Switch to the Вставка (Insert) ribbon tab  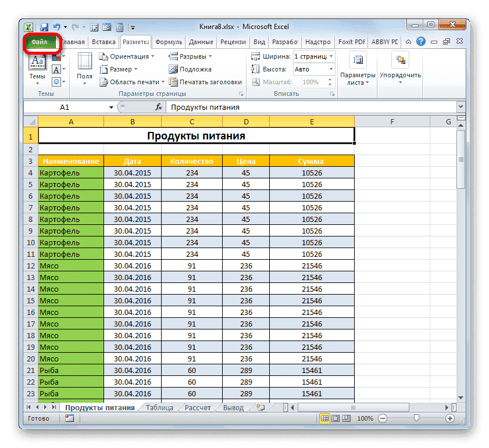pos(103,42)
